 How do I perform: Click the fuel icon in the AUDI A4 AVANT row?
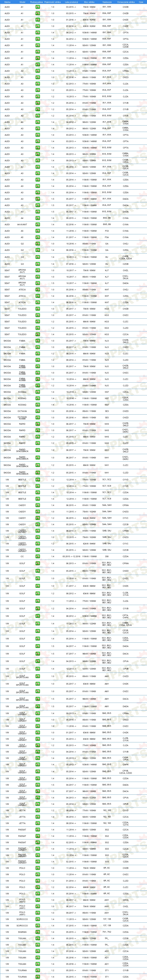[x=38, y=224]
